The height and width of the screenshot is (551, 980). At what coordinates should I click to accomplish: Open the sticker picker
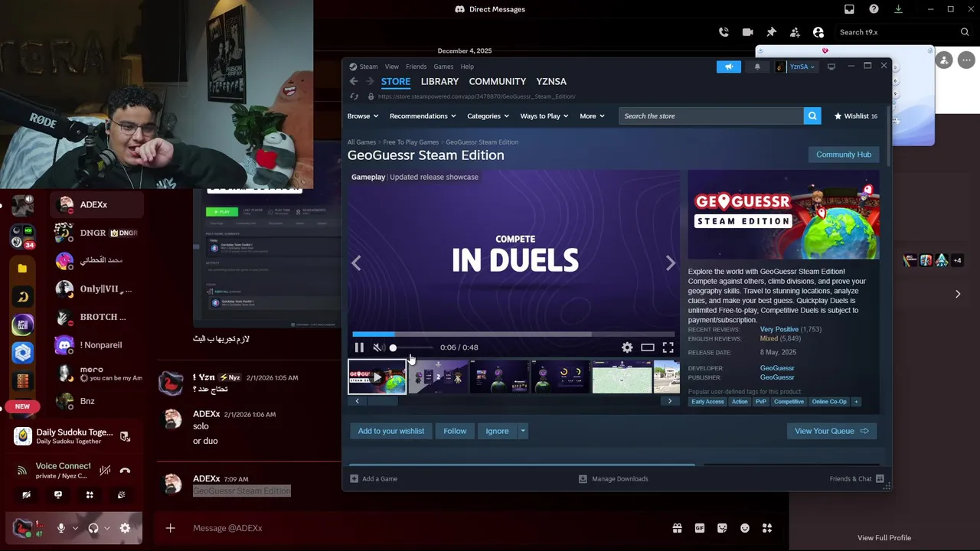[x=722, y=528]
